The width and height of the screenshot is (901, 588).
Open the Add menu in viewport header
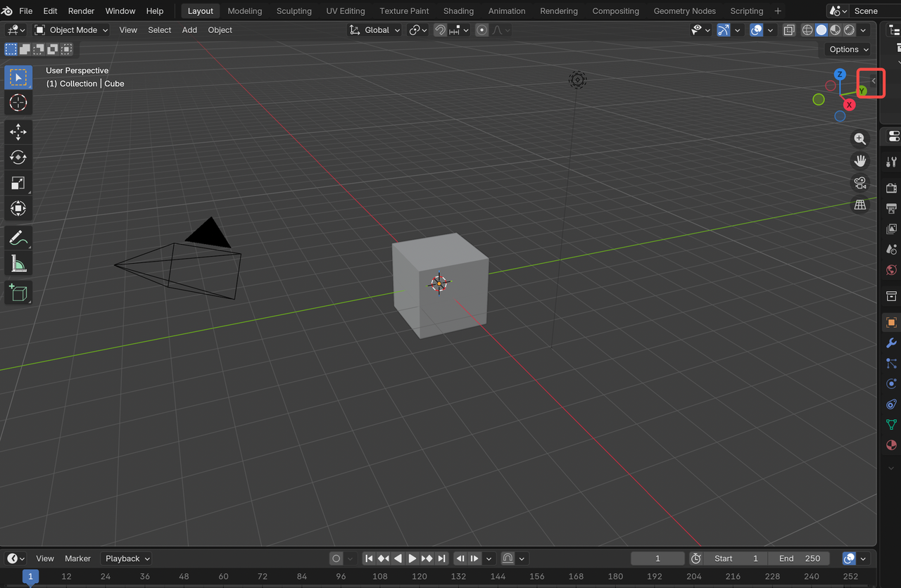[x=189, y=30]
